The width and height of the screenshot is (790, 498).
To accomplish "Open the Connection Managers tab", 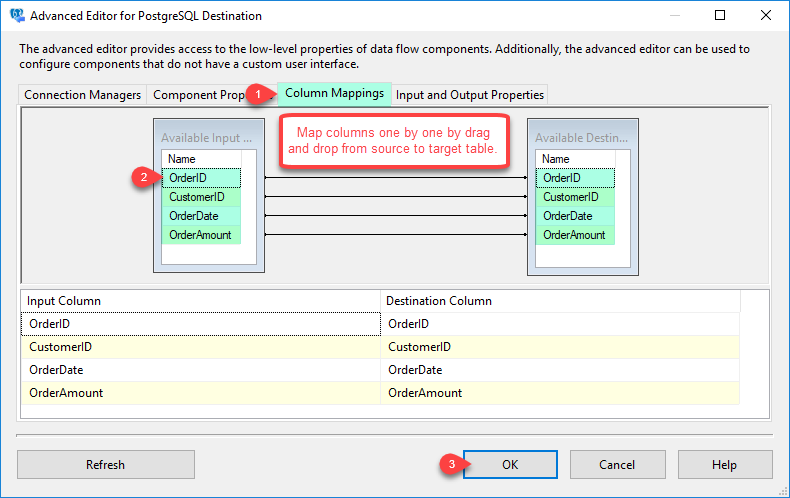I will [x=83, y=95].
